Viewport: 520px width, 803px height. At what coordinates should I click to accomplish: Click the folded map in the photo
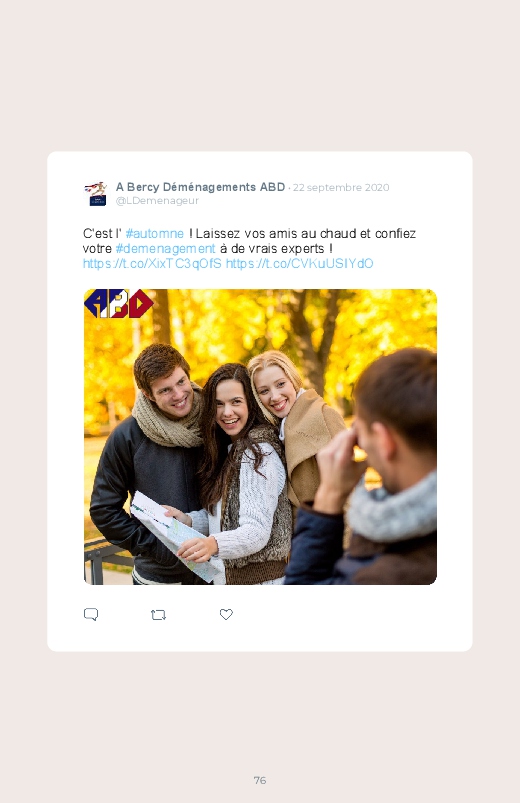point(176,537)
